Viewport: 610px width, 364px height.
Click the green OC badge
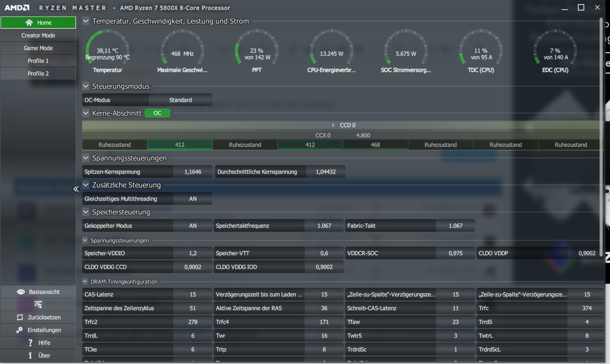point(157,113)
